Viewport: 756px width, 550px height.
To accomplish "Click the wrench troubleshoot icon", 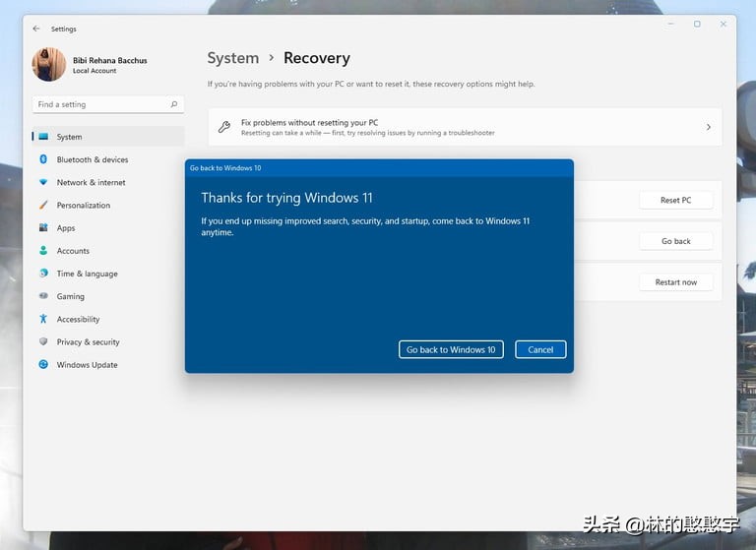I will tap(224, 127).
